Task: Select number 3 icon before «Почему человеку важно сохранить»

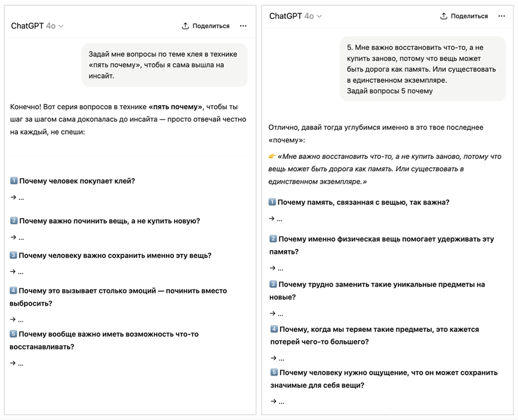Action: coord(14,256)
